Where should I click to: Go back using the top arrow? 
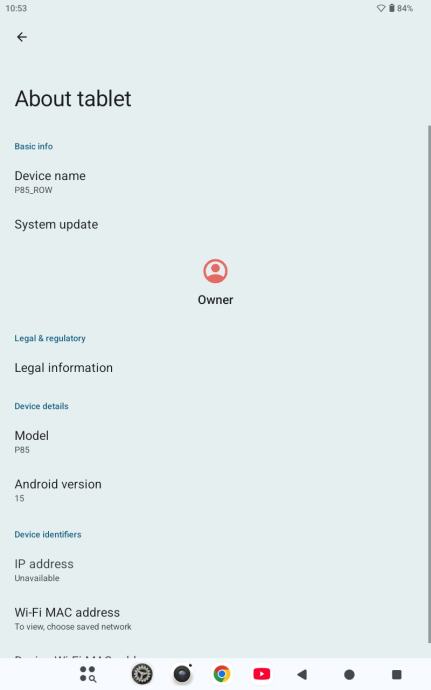click(x=22, y=37)
